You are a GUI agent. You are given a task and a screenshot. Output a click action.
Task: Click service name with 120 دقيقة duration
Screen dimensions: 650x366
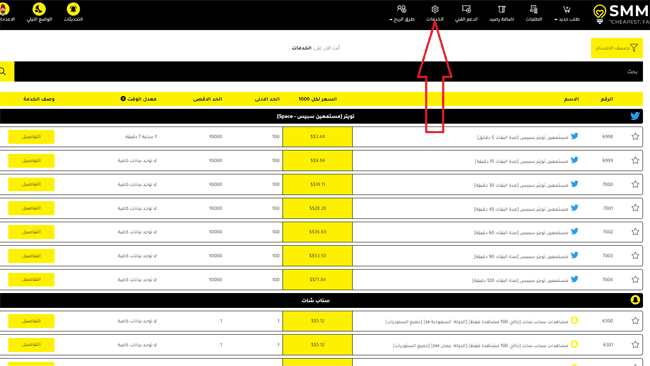coord(520,280)
